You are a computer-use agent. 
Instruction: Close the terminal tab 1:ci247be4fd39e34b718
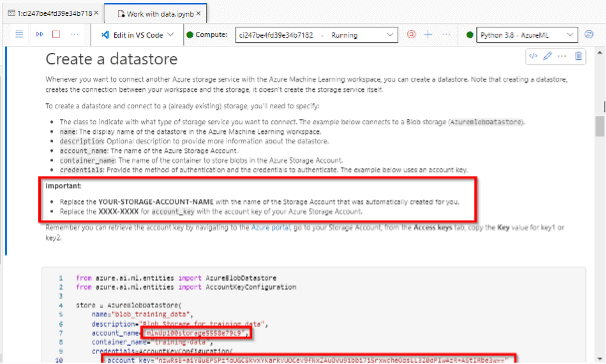click(x=96, y=13)
